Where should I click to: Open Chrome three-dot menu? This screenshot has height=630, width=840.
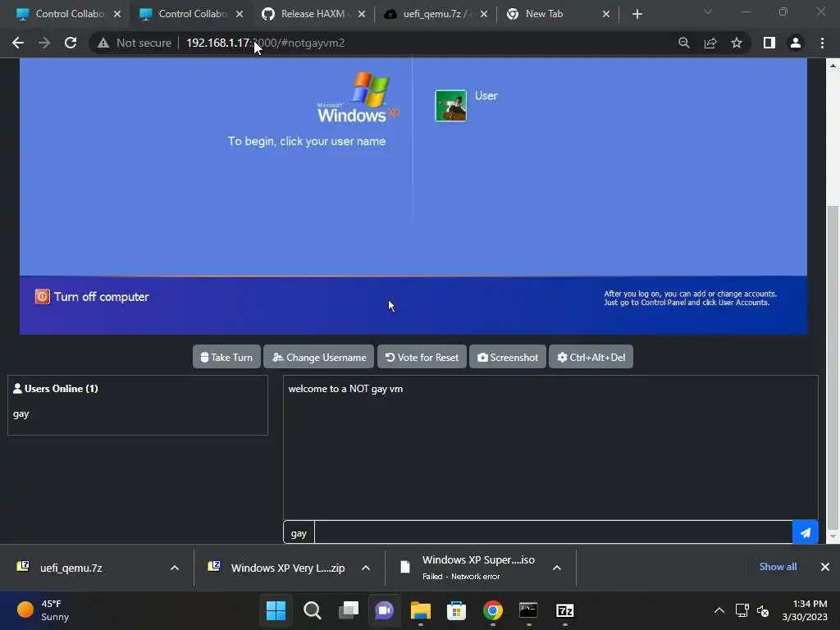point(822,43)
